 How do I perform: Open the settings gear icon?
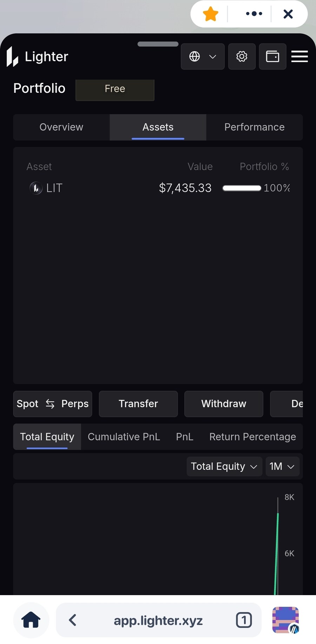[242, 57]
